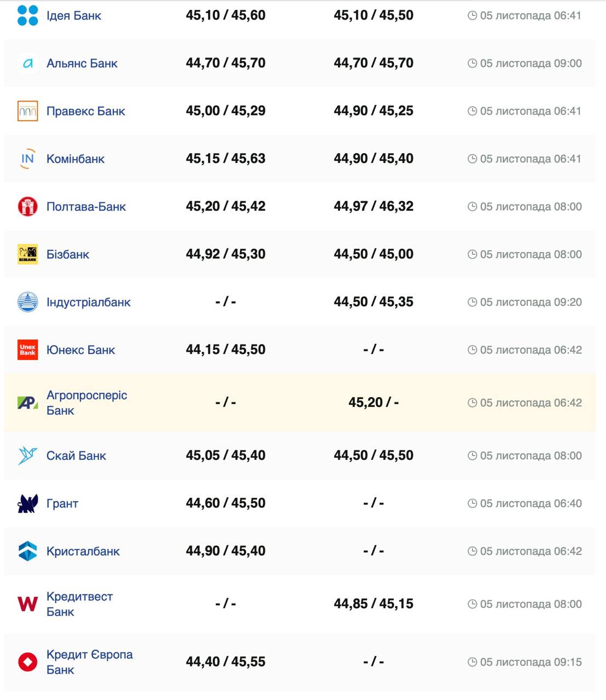The height and width of the screenshot is (700, 606).
Task: Click the Індустріалбанк round blue logo
Action: coord(28,302)
